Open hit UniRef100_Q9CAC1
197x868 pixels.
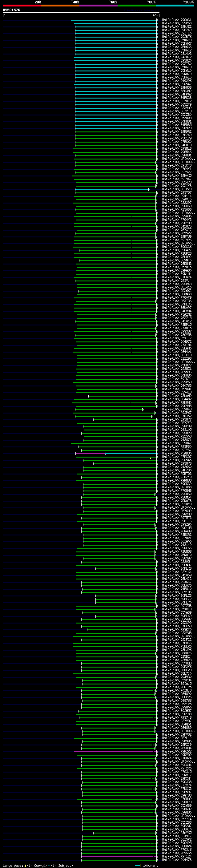click(x=176, y=20)
